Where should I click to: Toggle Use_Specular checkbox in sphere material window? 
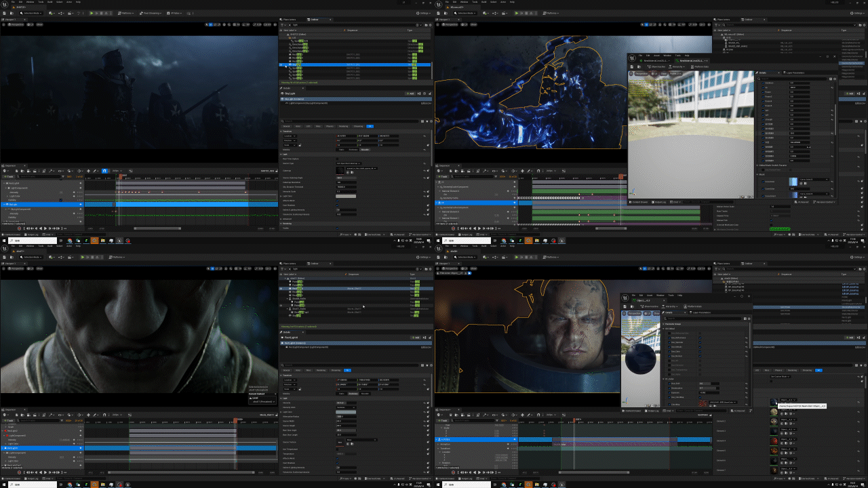click(x=700, y=342)
